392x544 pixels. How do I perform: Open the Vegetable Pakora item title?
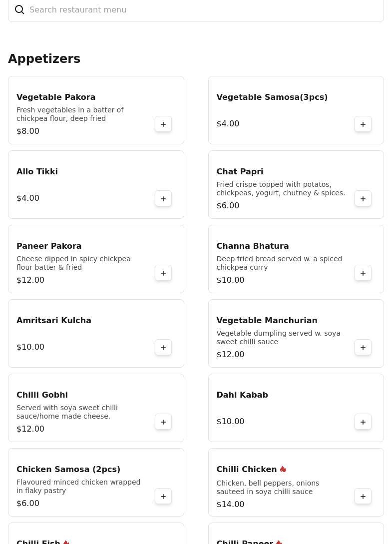(56, 97)
